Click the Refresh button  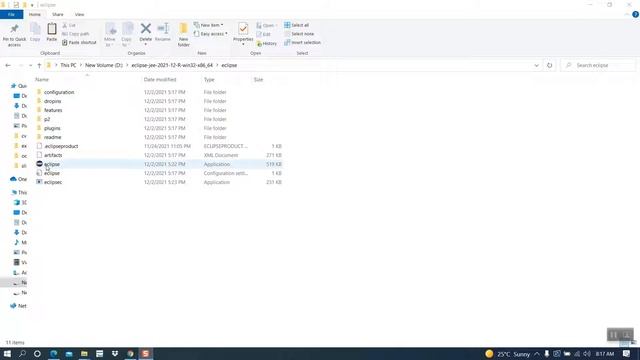[x=549, y=65]
